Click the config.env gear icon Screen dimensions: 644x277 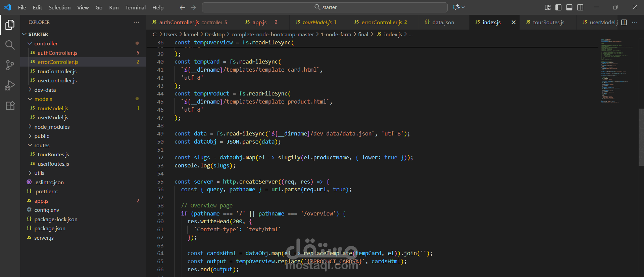(29, 209)
